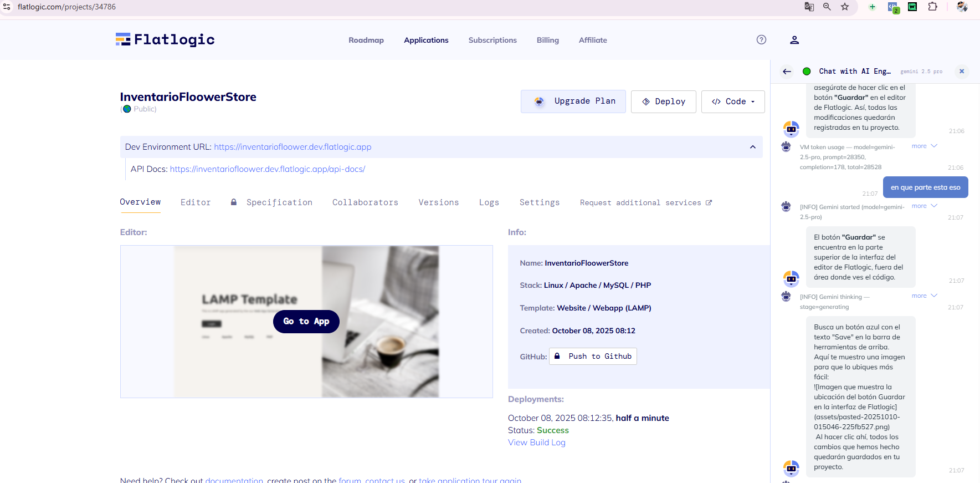Screen dimensions: 980x483
Task: Select Billing in the top navigation
Action: (547, 40)
